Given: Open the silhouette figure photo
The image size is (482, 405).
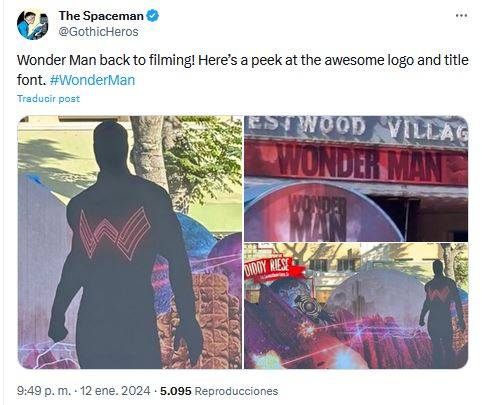Looking at the screenshot, I should [x=130, y=242].
